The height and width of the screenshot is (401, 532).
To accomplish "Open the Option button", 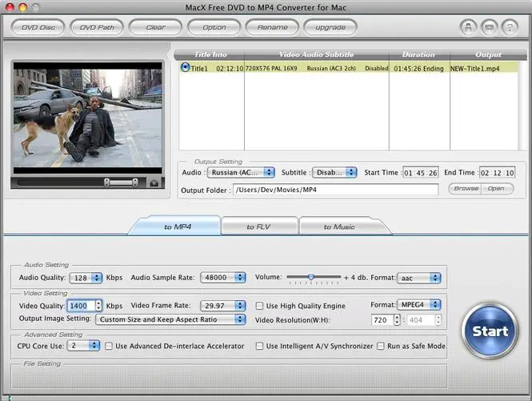I will pyautogui.click(x=214, y=27).
